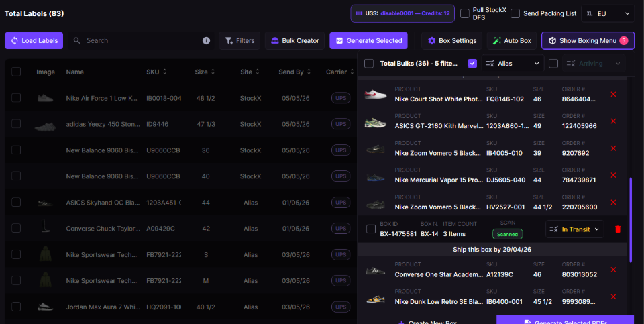
Task: Sort table by Send By column arrows
Action: point(309,72)
